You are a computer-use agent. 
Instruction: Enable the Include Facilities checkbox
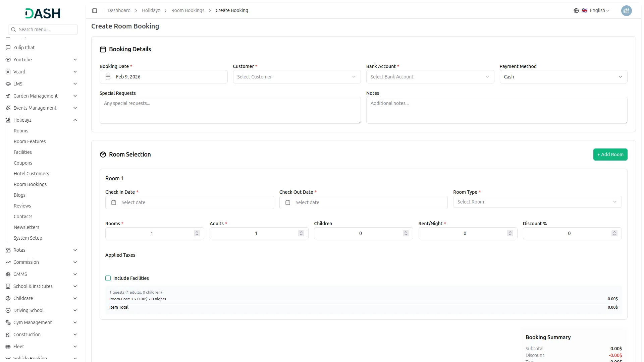[108, 278]
